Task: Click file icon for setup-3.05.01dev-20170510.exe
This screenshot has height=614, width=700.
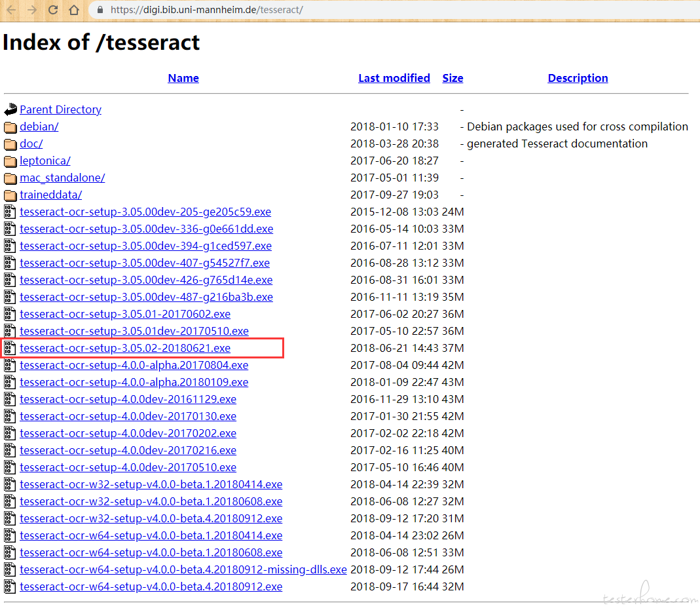Action: point(10,331)
